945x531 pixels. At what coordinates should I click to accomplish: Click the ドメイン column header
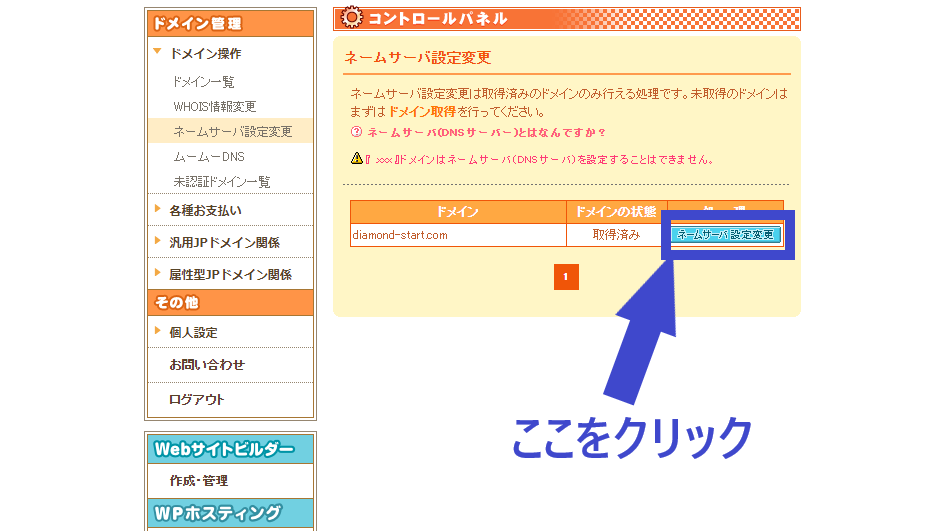tap(458, 212)
